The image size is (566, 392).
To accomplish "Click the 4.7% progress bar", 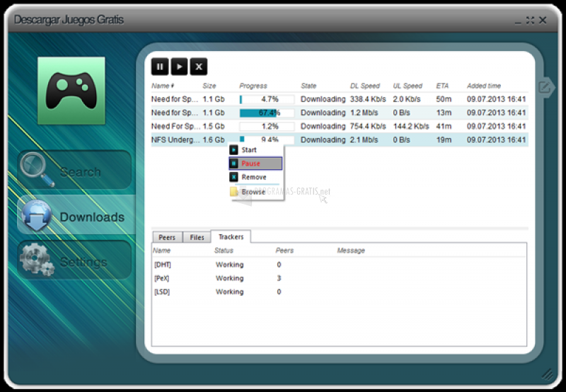I will pos(267,99).
